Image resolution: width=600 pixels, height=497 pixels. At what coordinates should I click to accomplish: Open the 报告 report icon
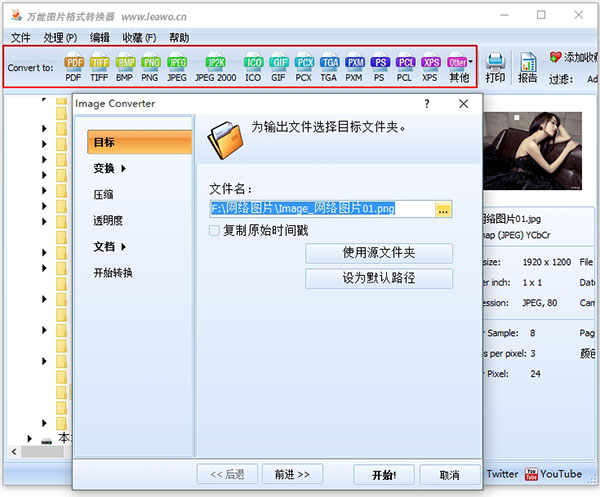(528, 67)
